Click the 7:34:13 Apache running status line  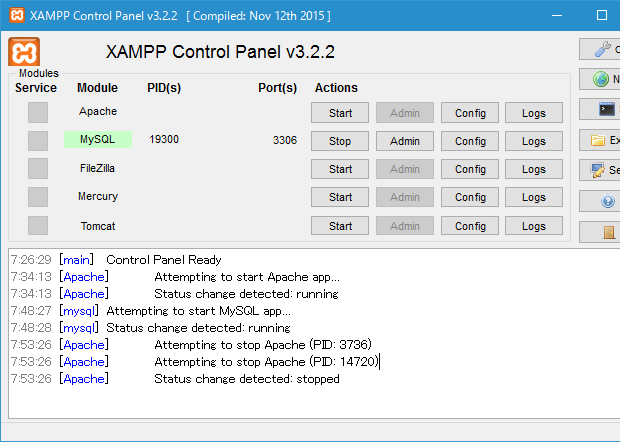click(x=174, y=294)
